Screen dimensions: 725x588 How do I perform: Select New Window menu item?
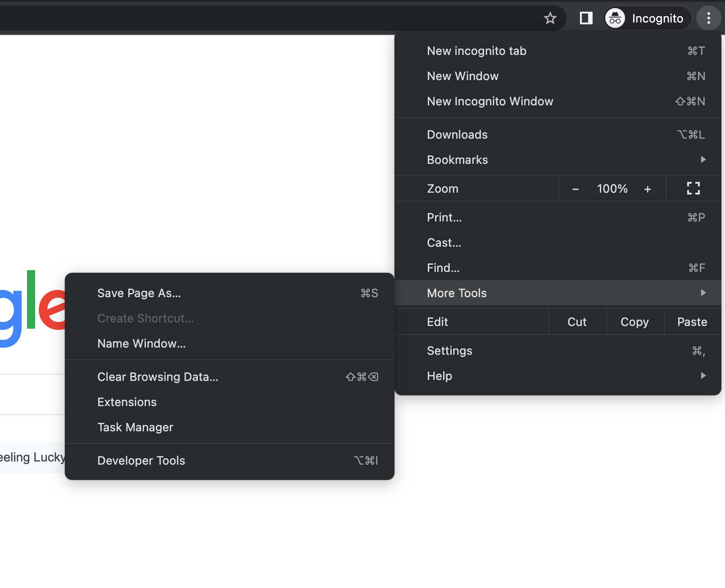click(558, 76)
